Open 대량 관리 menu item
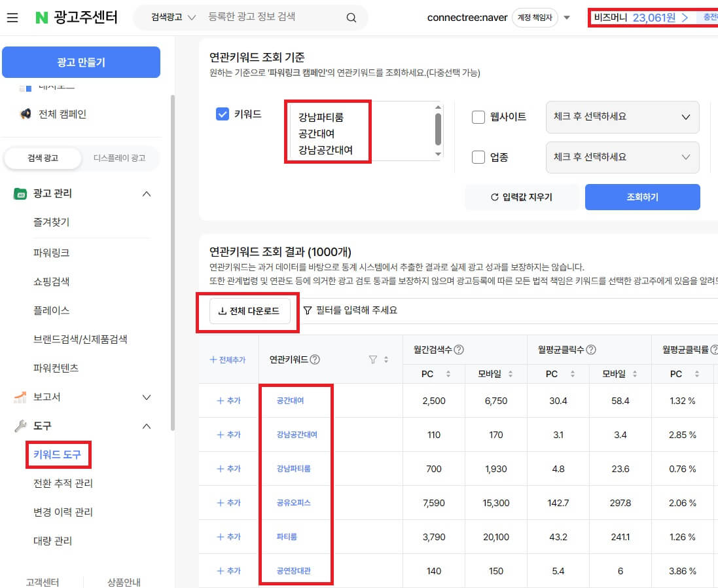This screenshot has width=718, height=588. [52, 541]
